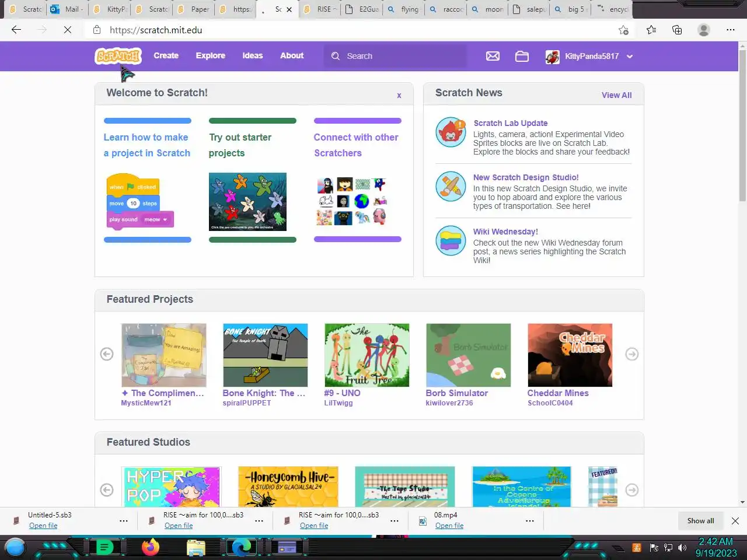Open Connect with other Scratchers link

point(356,145)
